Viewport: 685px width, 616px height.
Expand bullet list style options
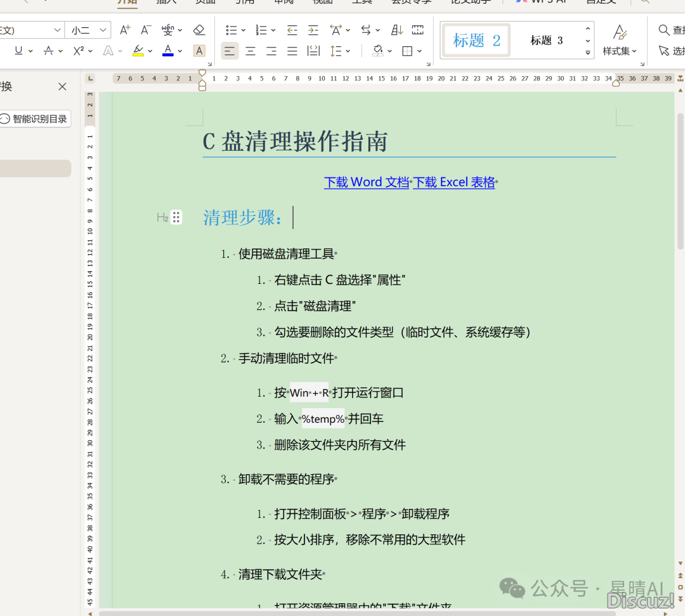click(x=244, y=30)
